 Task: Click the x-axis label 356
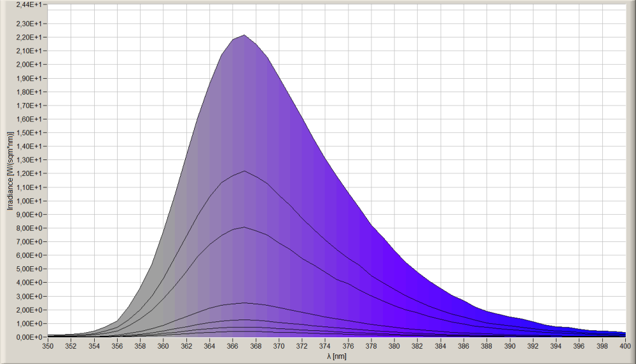117,346
